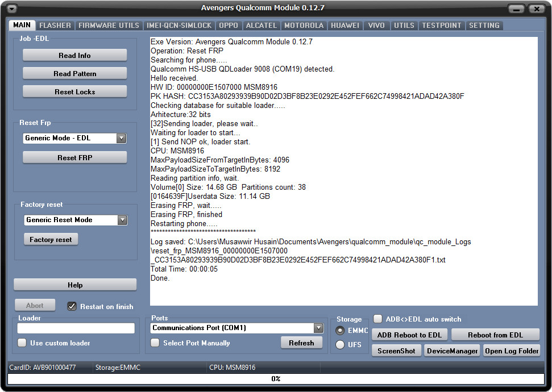Close the Avengers Qualcomm Module window
Screen dimensions: 552x392
click(537, 9)
